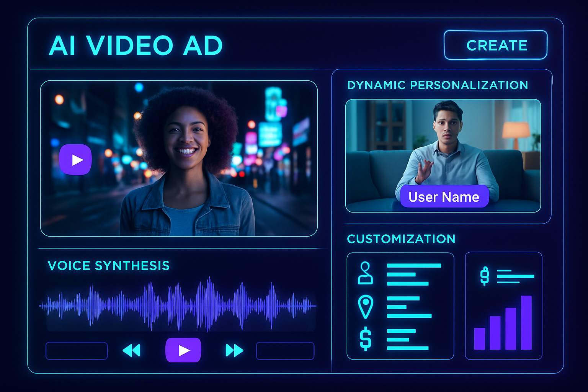Click the voice waveform display
Viewport: 588px width, 392px height.
point(178,305)
